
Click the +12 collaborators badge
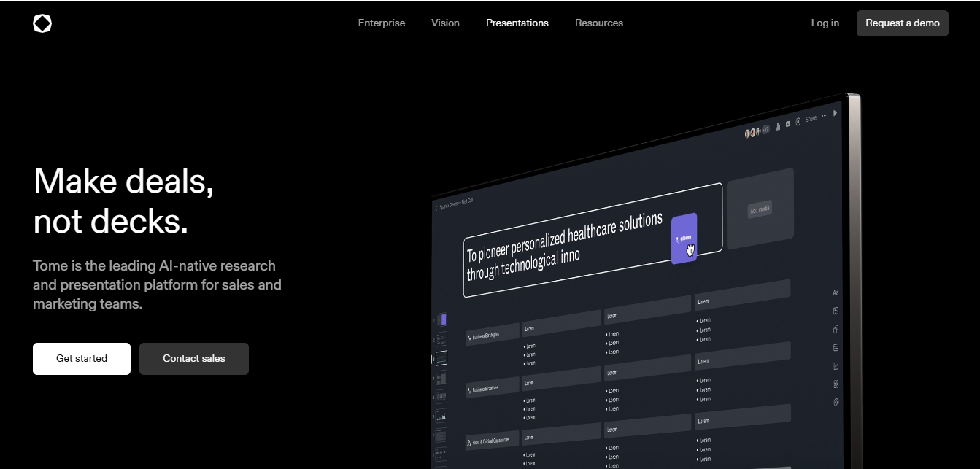(765, 130)
